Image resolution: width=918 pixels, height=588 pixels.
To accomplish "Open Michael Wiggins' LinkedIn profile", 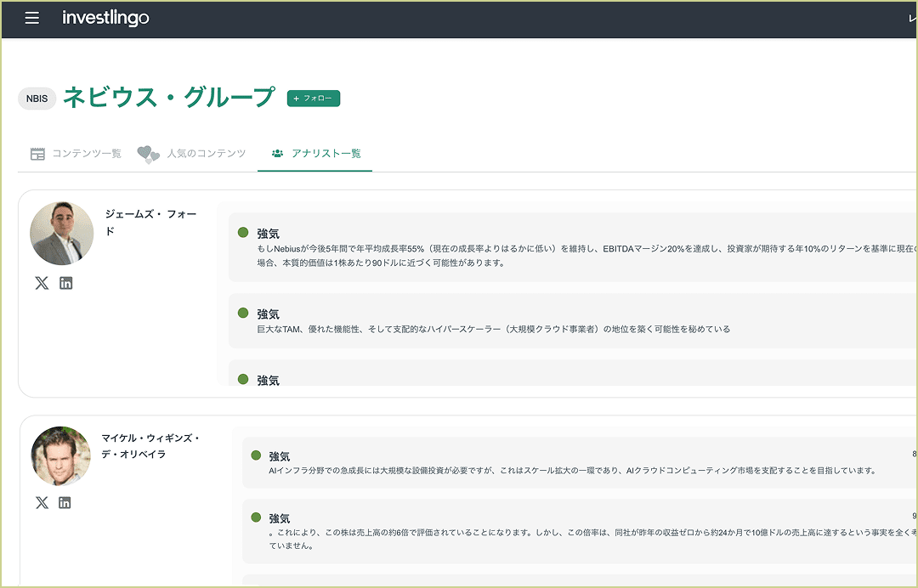I will (x=66, y=502).
